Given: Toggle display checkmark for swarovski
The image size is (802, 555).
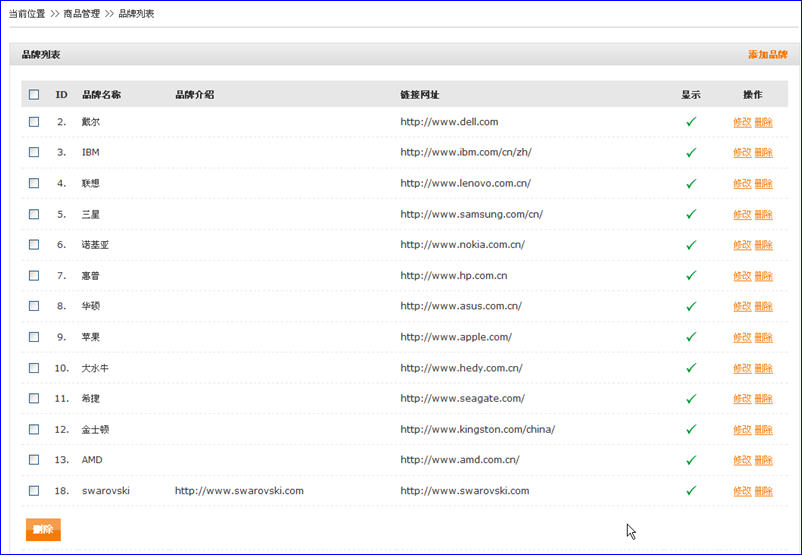Looking at the screenshot, I should click(691, 491).
